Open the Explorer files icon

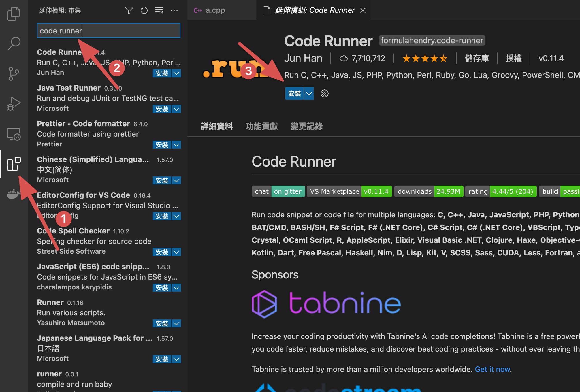pyautogui.click(x=14, y=14)
